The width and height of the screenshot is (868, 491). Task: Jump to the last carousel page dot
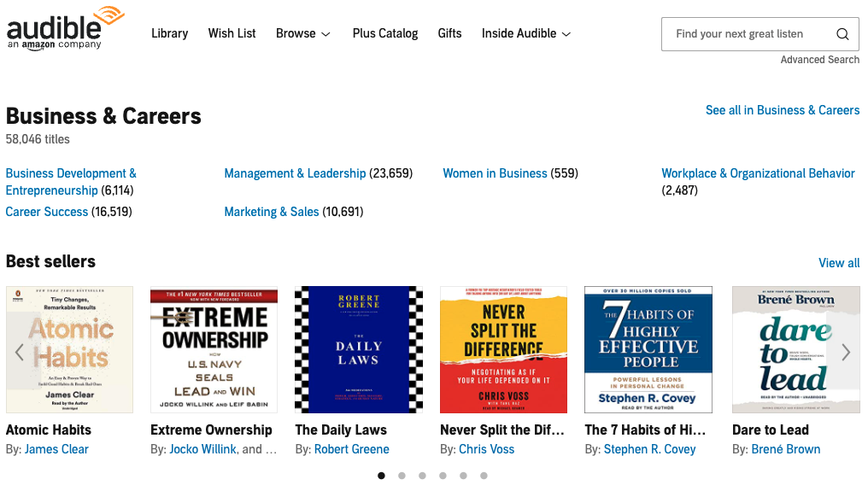tap(484, 476)
